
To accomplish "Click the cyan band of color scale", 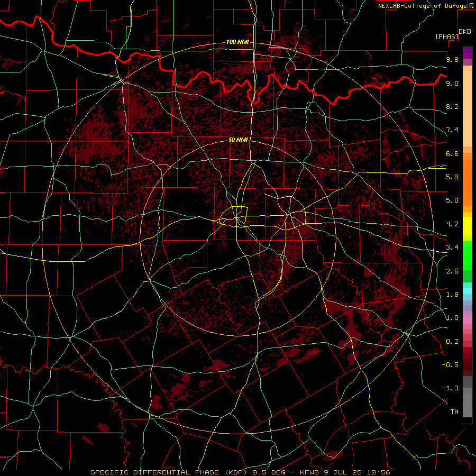I will pos(467,291).
